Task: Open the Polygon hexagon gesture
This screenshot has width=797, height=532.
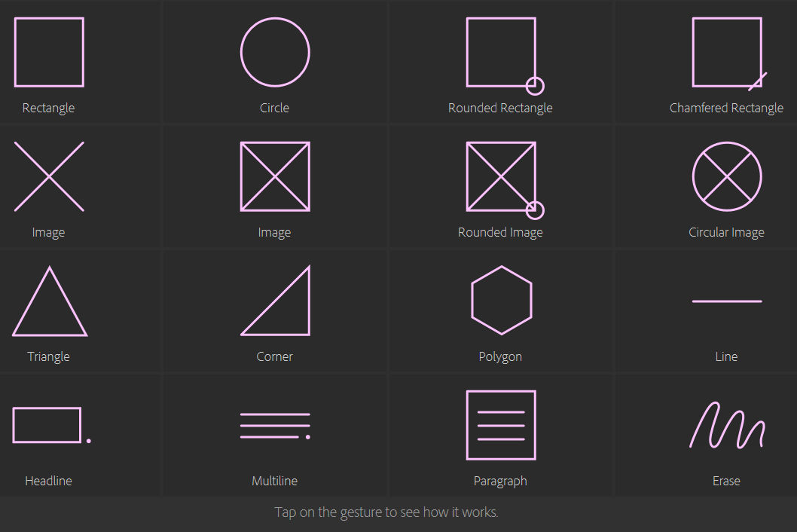Action: click(x=501, y=300)
